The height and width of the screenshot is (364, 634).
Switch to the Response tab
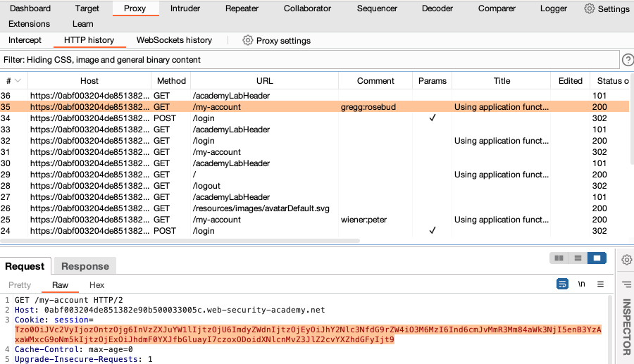85,266
